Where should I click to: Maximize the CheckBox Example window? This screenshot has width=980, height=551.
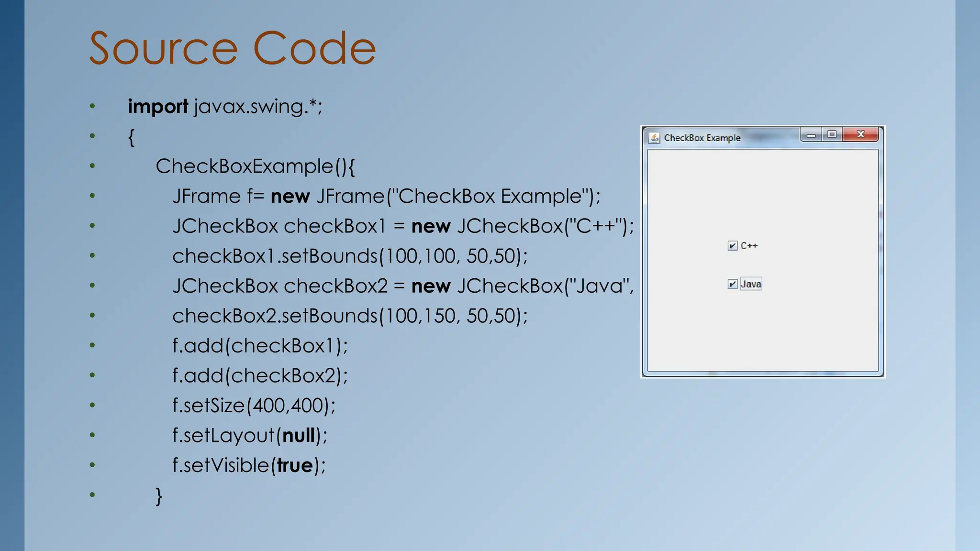832,135
